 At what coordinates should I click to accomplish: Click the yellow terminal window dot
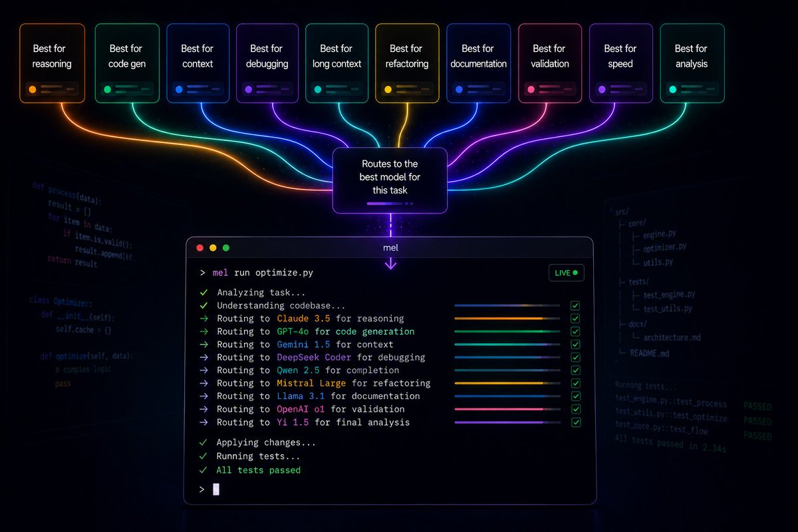pyautogui.click(x=213, y=248)
